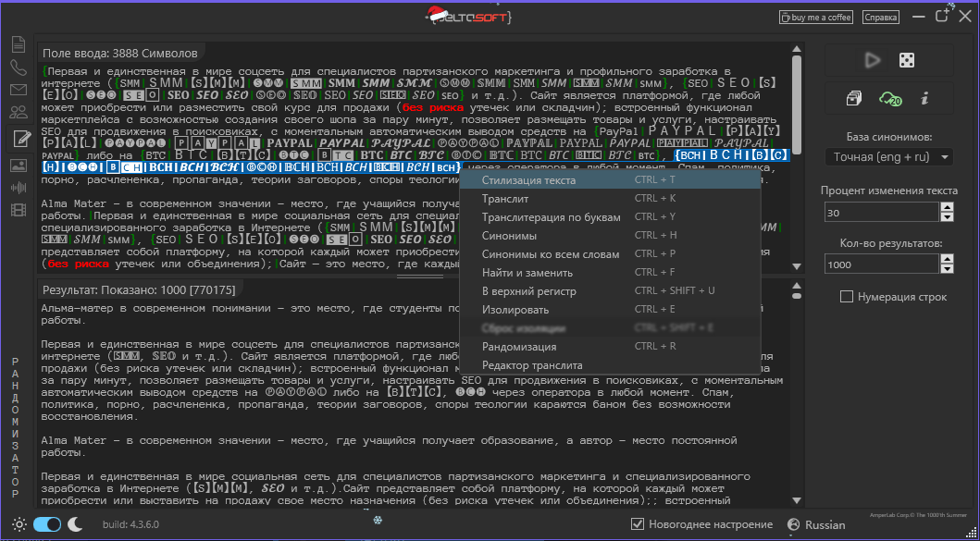Toggle the light/dark theme switch
Image resolution: width=980 pixels, height=541 pixels.
[46, 524]
